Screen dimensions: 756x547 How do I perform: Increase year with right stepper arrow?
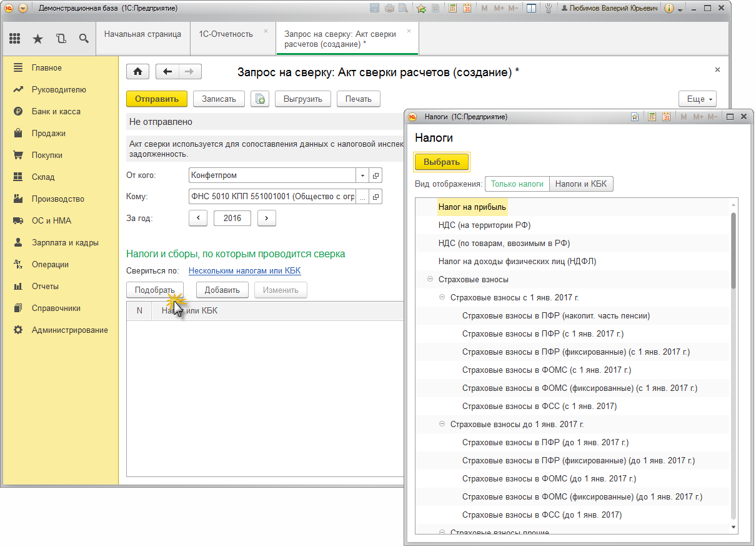pos(267,218)
